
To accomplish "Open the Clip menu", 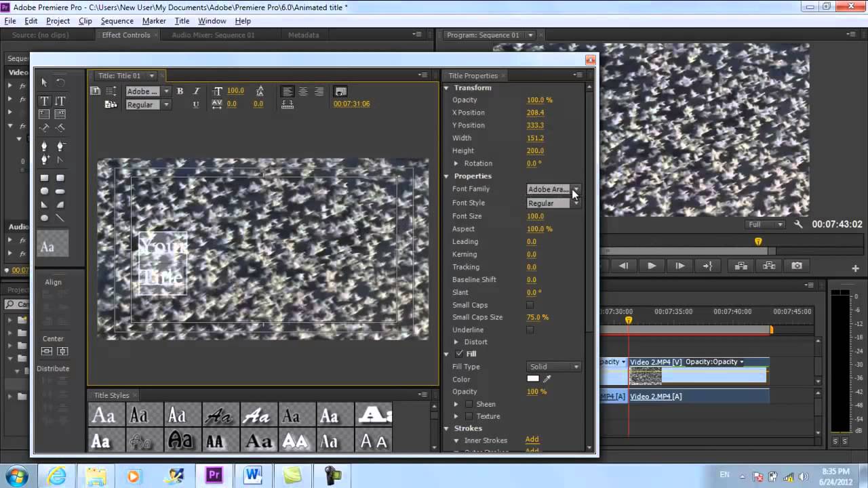I will tap(85, 21).
